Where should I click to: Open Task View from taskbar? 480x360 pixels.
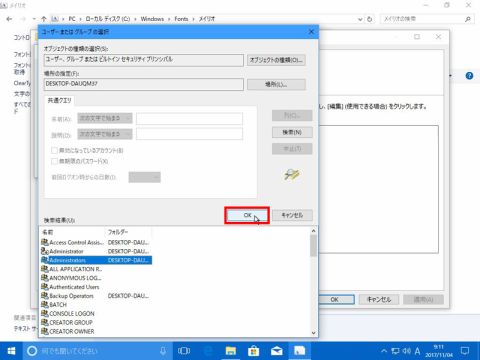(184, 351)
